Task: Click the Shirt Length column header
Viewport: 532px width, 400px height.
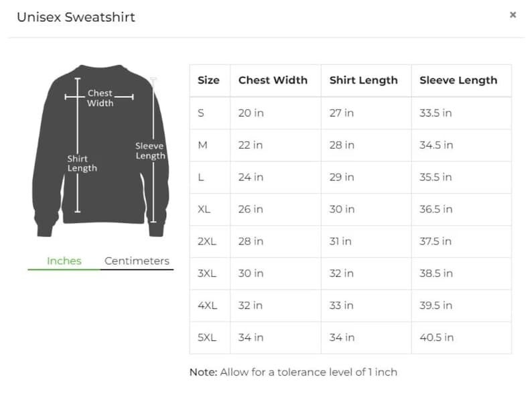Action: (x=363, y=80)
